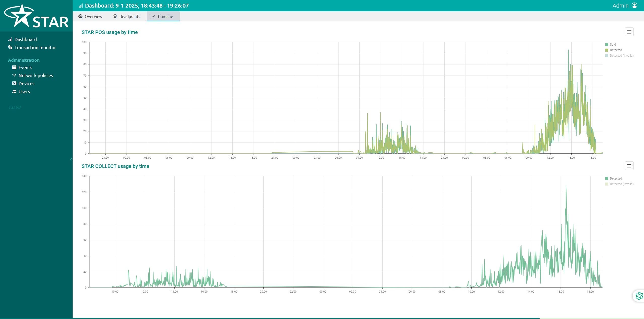The image size is (644, 319).
Task: Click the Dashboard bar chart sidebar icon
Action: coord(10,39)
